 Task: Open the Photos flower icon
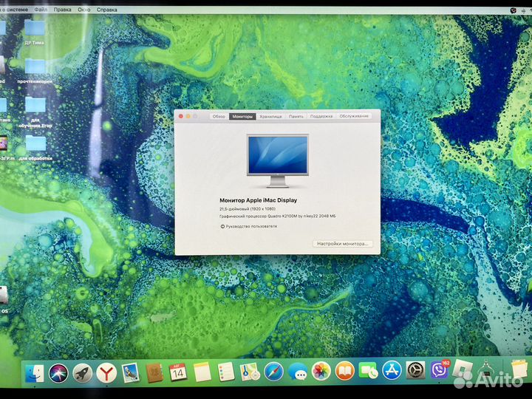click(321, 371)
